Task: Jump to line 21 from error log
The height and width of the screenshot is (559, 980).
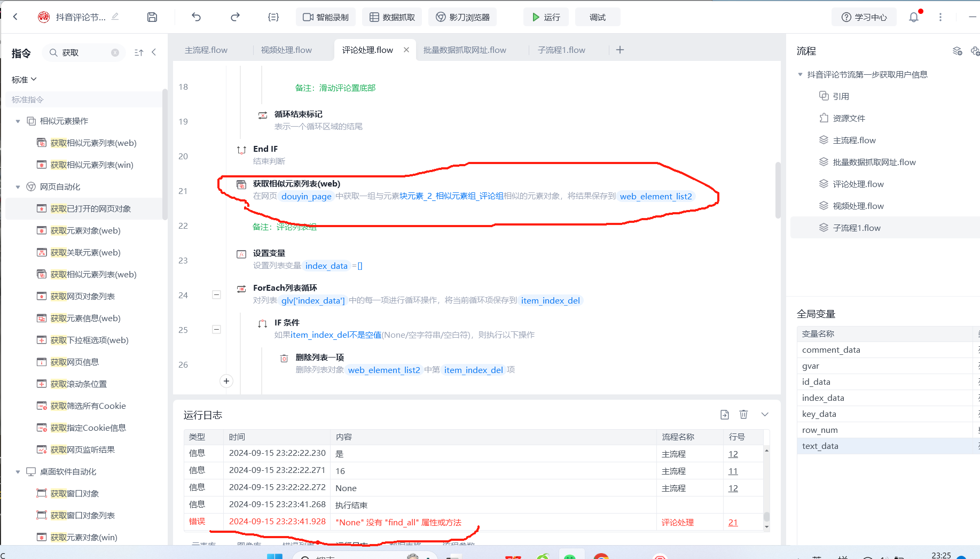Action: (x=733, y=522)
